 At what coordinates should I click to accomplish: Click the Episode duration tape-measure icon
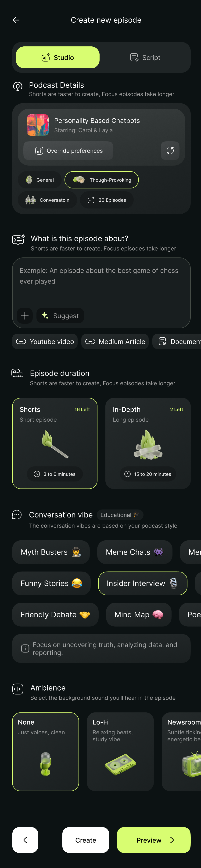point(17,373)
